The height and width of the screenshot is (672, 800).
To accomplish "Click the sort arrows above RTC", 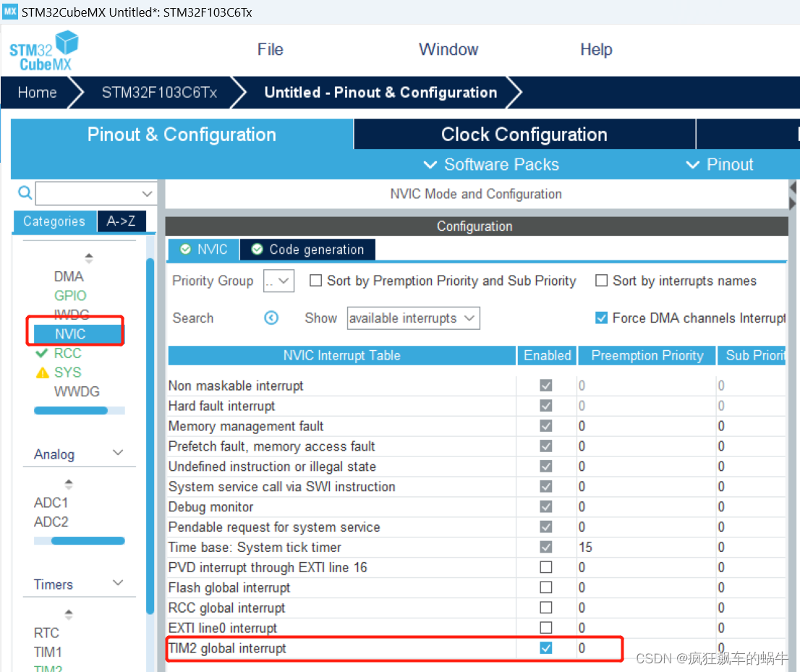I will [69, 614].
